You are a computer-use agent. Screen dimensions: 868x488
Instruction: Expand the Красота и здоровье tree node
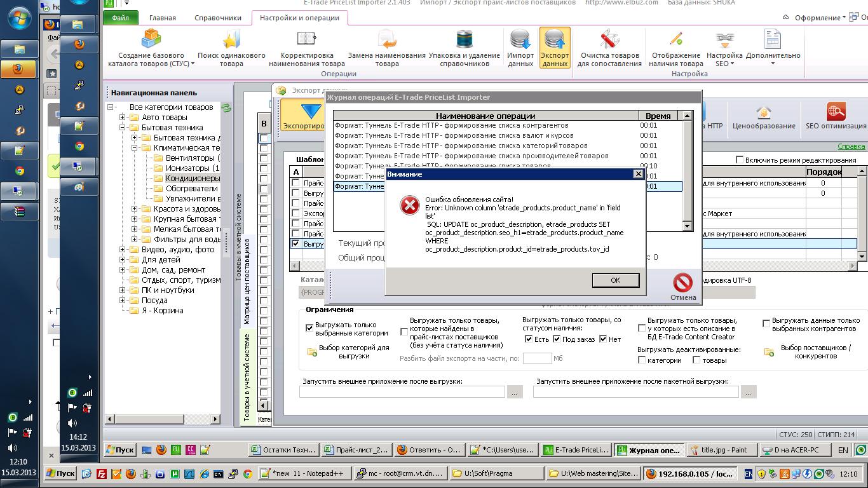(x=135, y=209)
